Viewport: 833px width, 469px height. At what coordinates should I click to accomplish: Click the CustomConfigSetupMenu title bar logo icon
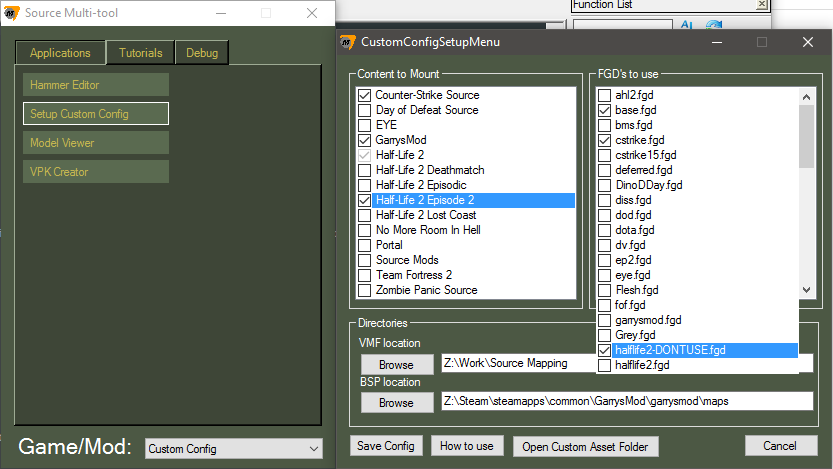(x=347, y=42)
